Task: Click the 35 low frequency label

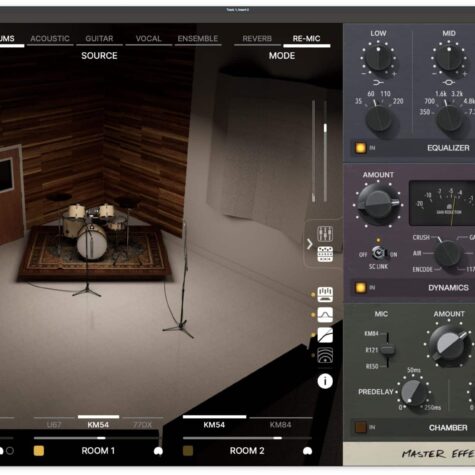Action: (358, 101)
